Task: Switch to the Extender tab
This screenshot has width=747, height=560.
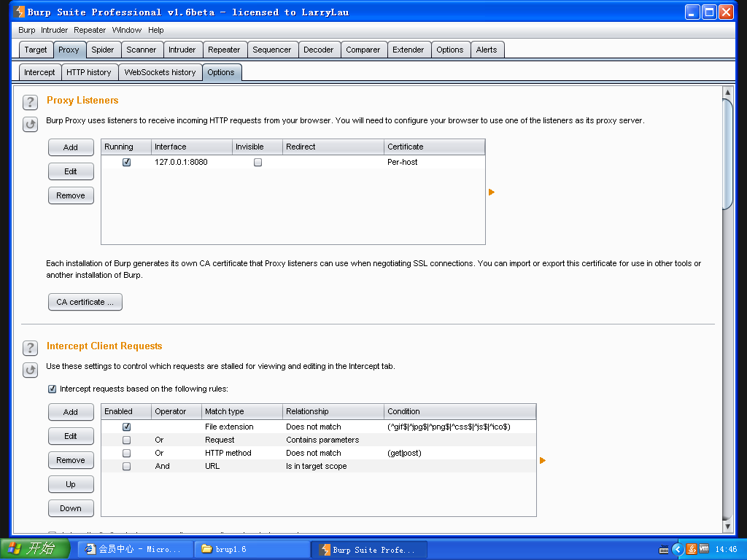Action: [x=409, y=50]
